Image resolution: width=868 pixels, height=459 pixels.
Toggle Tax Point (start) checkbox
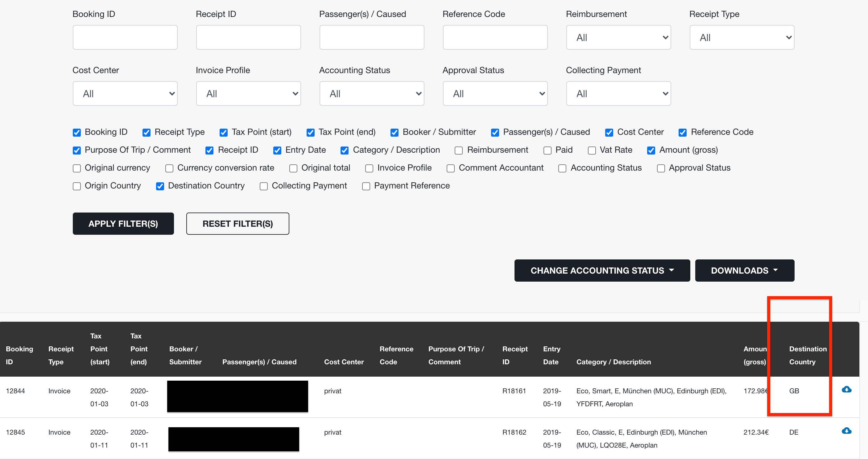223,132
